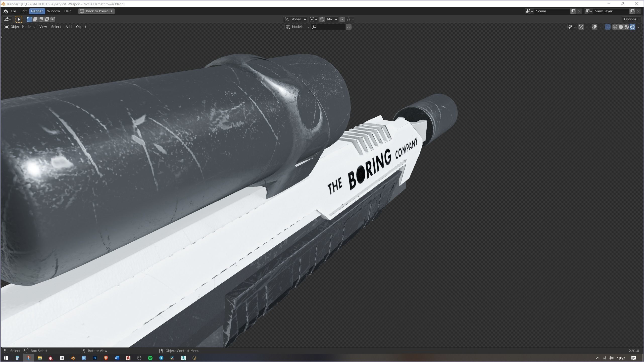This screenshot has height=362, width=644.
Task: Toggle Show Gizmo icon
Action: tap(581, 27)
